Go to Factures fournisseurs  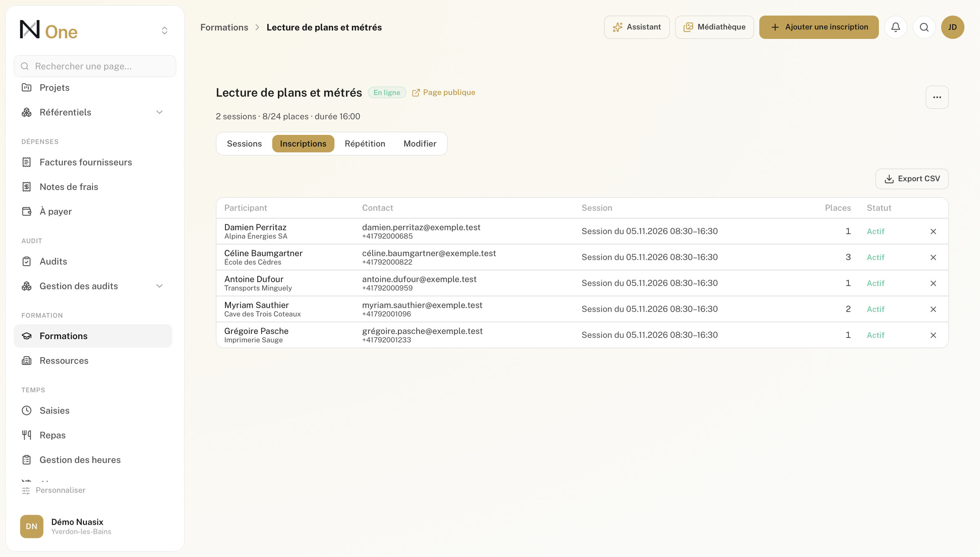click(93, 162)
